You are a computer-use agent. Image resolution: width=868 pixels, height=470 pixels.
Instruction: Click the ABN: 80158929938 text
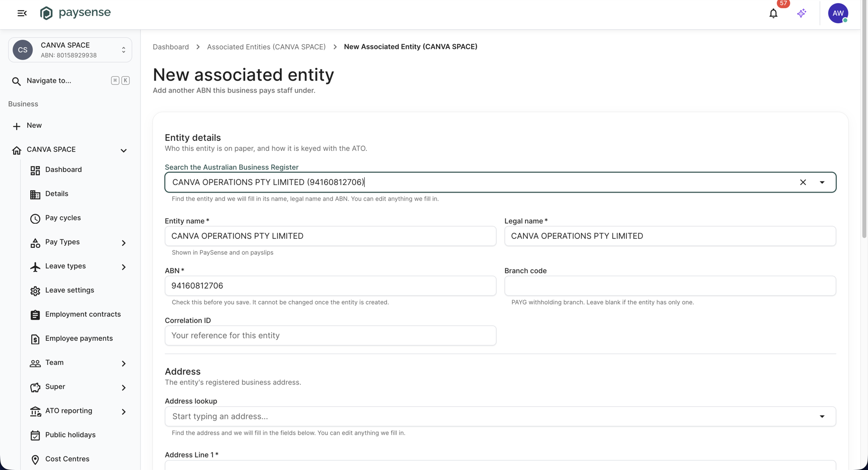click(69, 55)
